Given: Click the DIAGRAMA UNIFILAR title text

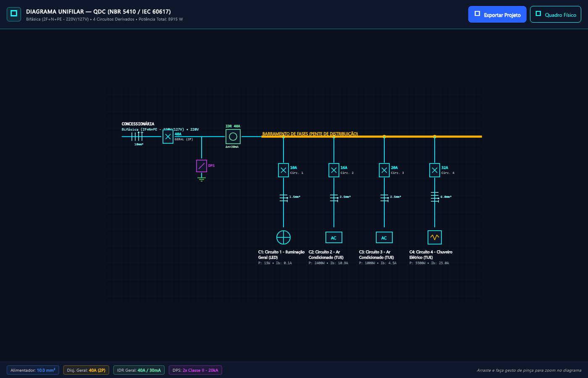Looking at the screenshot, I should tap(98, 11).
